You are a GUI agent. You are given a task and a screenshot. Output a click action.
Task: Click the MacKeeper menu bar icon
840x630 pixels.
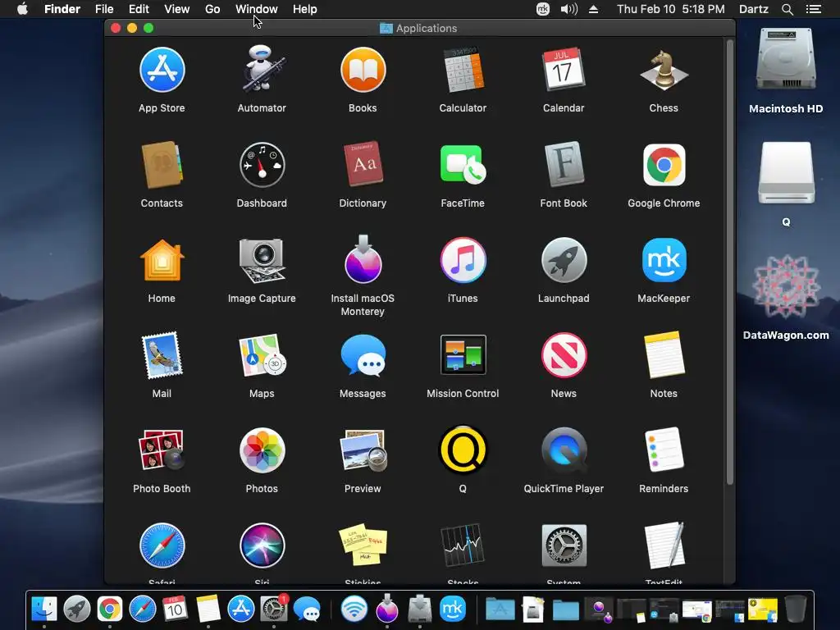click(x=543, y=9)
